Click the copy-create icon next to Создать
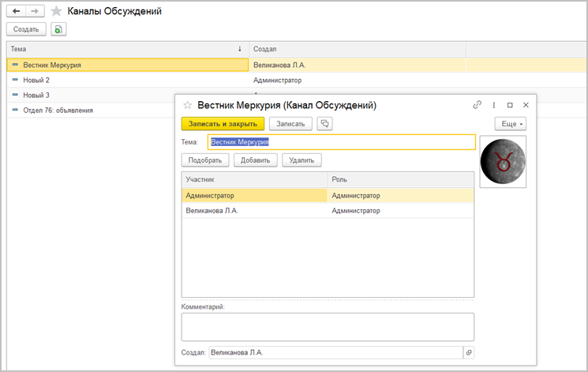The width and height of the screenshot is (588, 372). [58, 29]
